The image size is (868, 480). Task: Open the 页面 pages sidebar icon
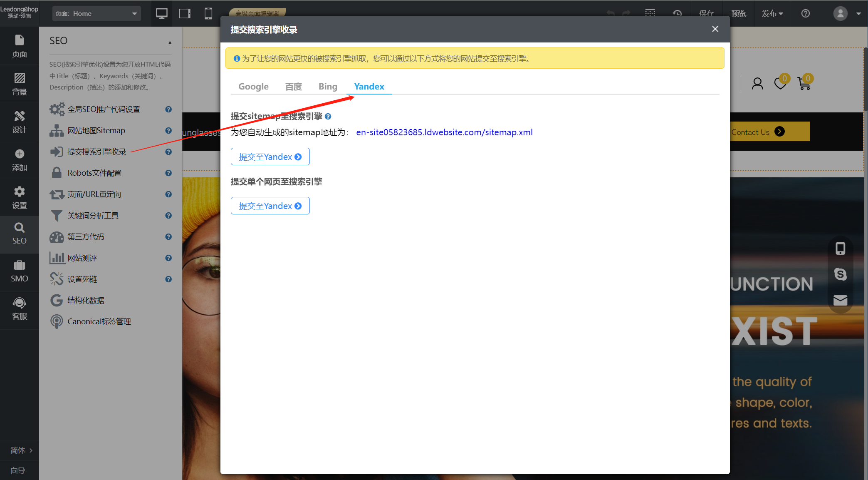pos(19,45)
